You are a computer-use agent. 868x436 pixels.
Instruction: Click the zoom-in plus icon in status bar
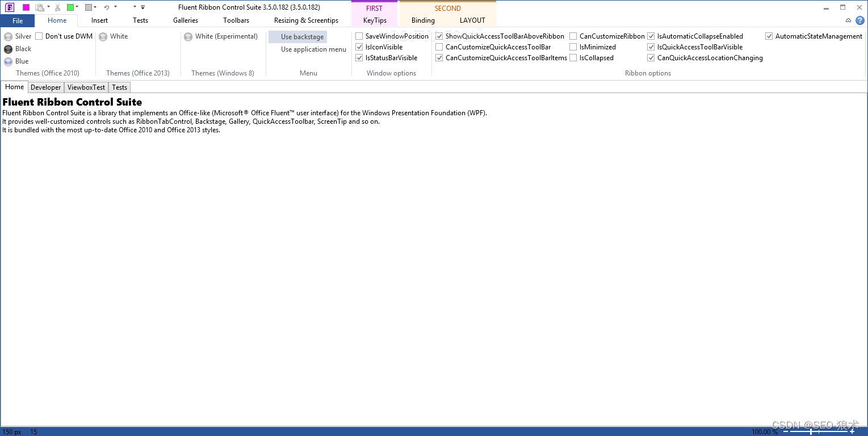click(x=852, y=432)
